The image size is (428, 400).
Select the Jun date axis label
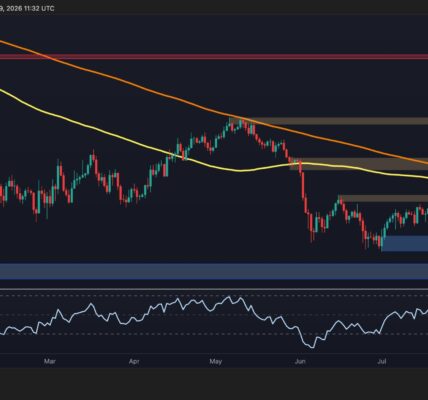tap(300, 361)
